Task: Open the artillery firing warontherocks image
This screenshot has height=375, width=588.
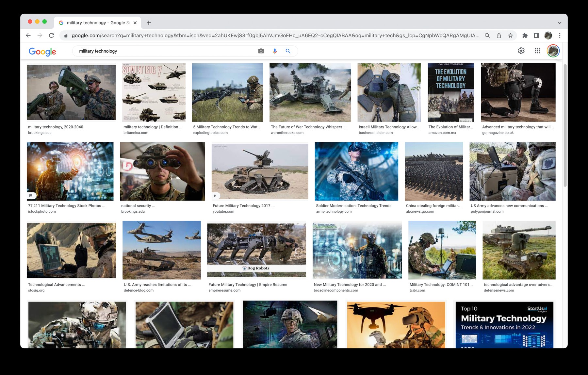Action: 310,92
